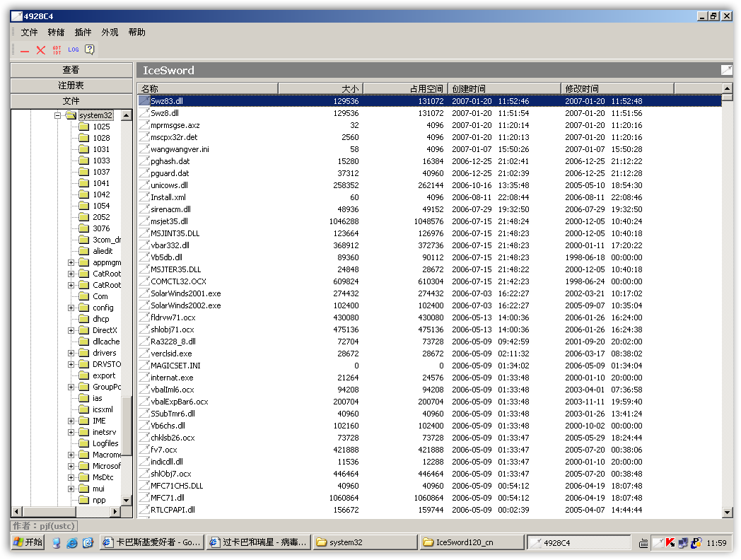Expand the IME folder node
This screenshot has width=741, height=560.
click(71, 421)
